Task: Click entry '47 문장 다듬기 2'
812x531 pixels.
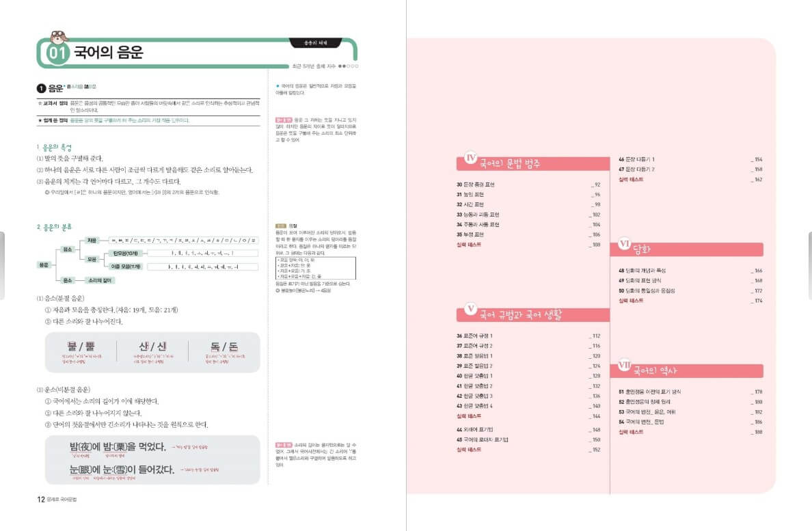Action: pos(690,169)
